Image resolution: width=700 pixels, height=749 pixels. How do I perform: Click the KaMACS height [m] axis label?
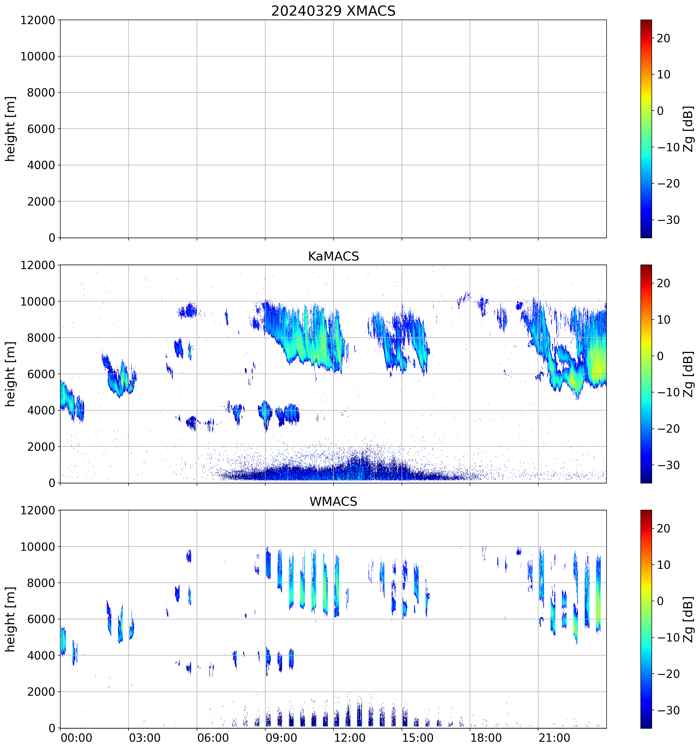point(10,374)
